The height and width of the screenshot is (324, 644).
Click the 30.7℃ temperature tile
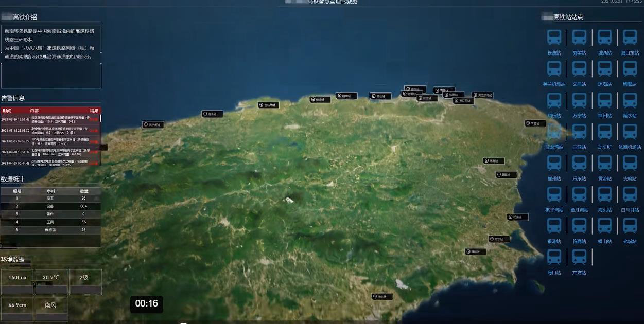[51, 278]
